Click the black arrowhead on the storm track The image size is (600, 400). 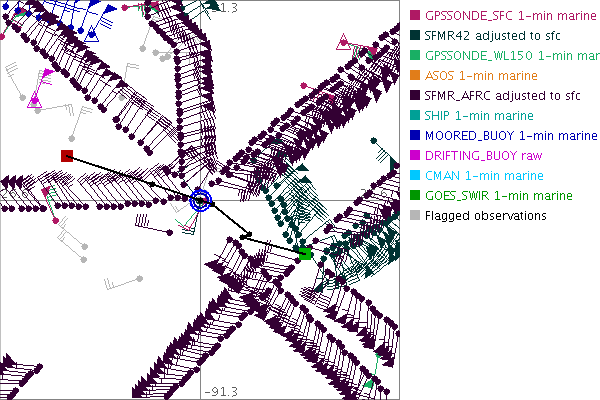coord(248,235)
